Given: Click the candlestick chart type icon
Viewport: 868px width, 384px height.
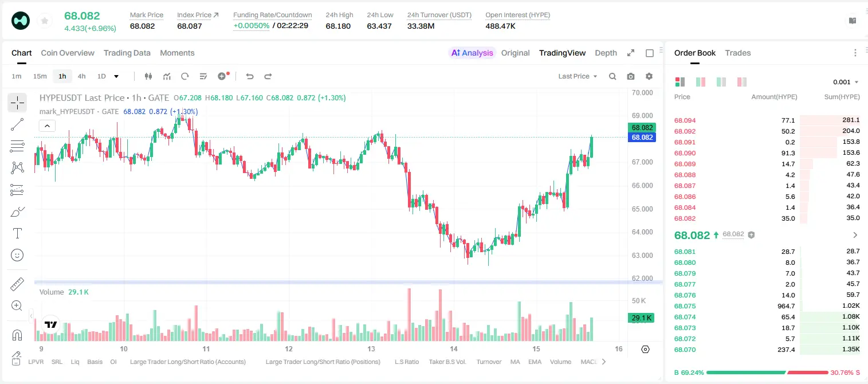Looking at the screenshot, I should coord(149,76).
